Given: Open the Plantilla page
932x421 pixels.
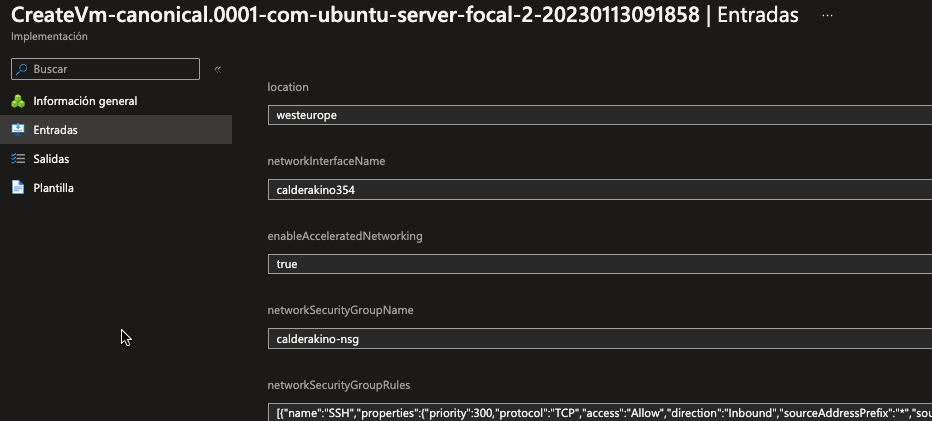Looking at the screenshot, I should coord(53,188).
